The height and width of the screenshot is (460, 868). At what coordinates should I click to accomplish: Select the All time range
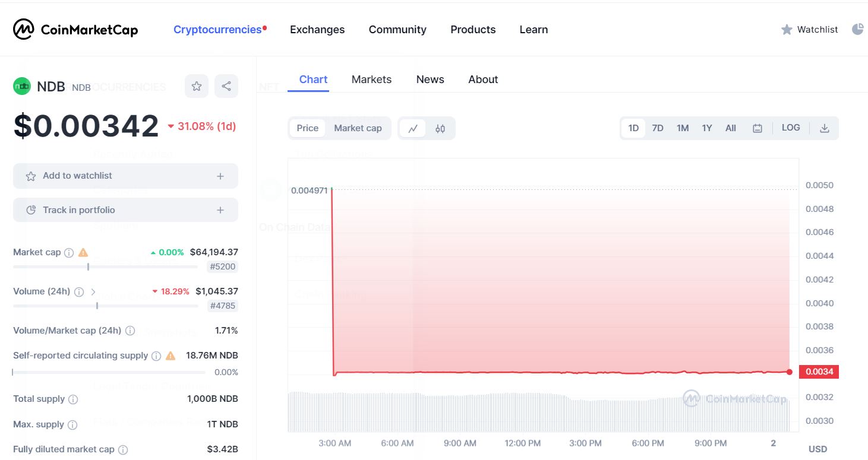(x=731, y=128)
